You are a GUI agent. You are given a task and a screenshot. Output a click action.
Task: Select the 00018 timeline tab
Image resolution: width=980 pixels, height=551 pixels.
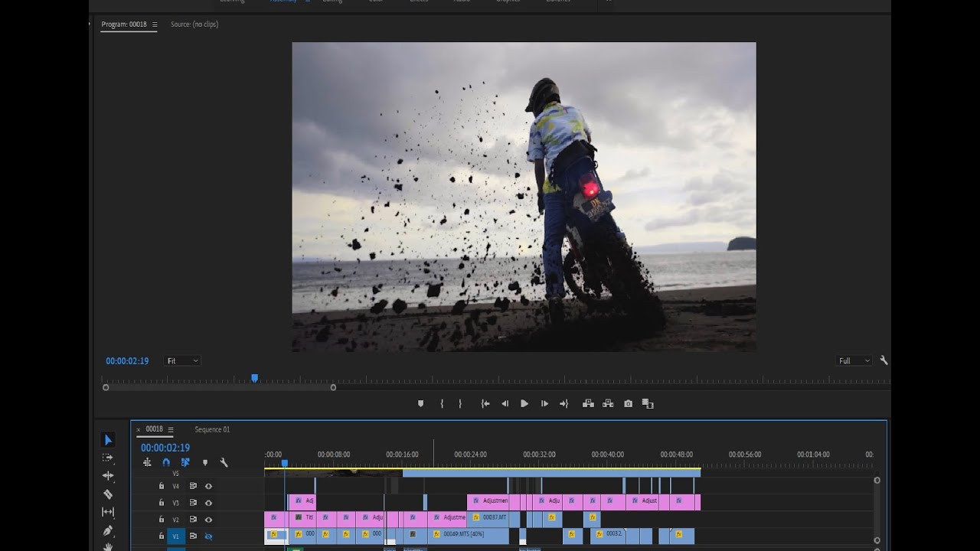coord(155,429)
